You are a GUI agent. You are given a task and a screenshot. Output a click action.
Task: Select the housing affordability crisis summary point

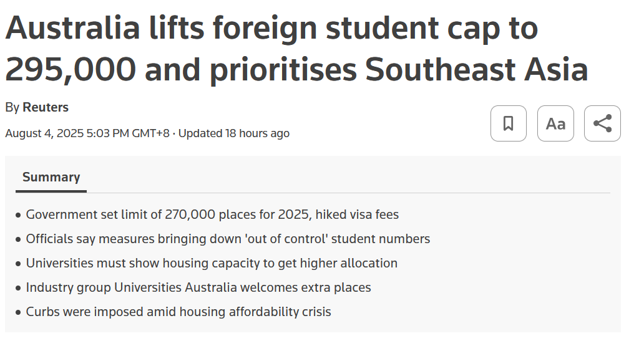pos(178,312)
